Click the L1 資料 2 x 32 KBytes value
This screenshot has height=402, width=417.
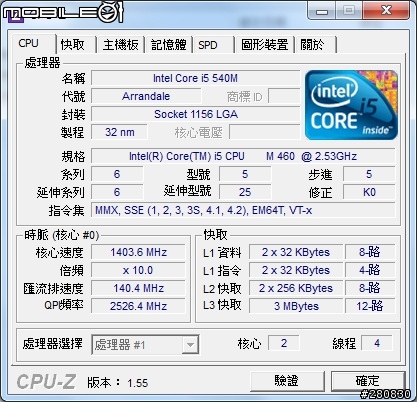pos(296,252)
